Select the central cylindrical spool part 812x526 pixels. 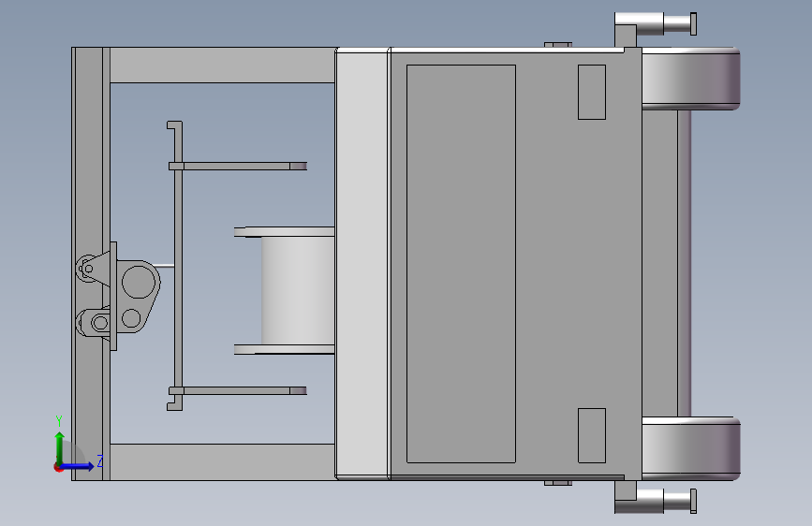[x=298, y=290]
